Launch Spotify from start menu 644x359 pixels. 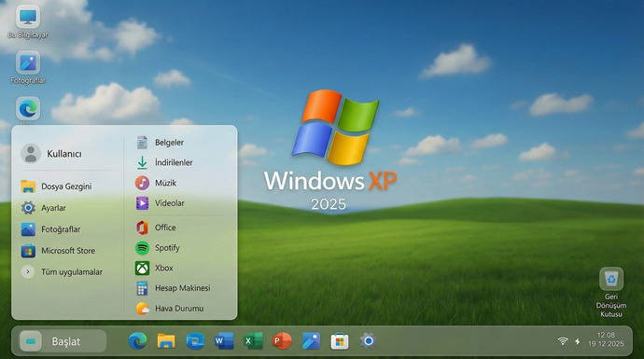click(158, 248)
